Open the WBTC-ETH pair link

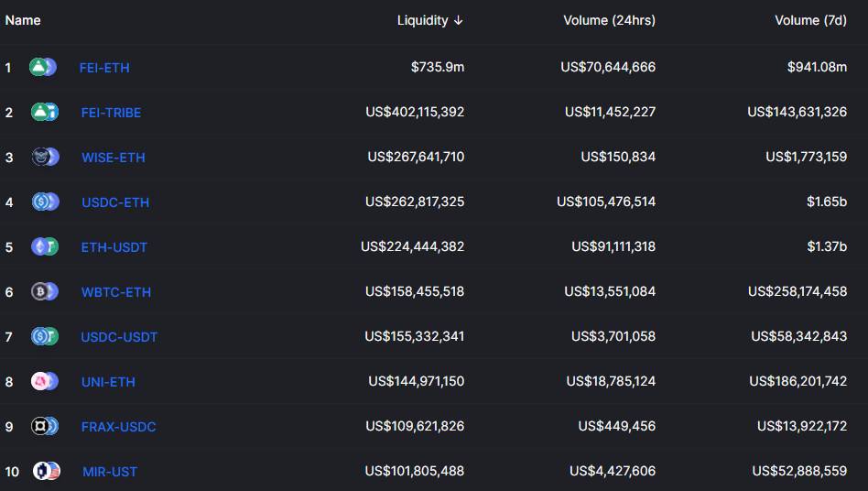click(115, 292)
